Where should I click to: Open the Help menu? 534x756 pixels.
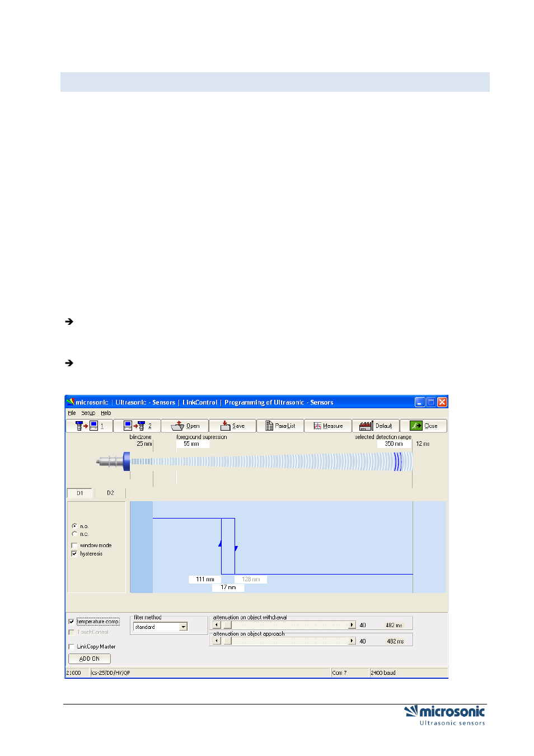tap(106, 413)
